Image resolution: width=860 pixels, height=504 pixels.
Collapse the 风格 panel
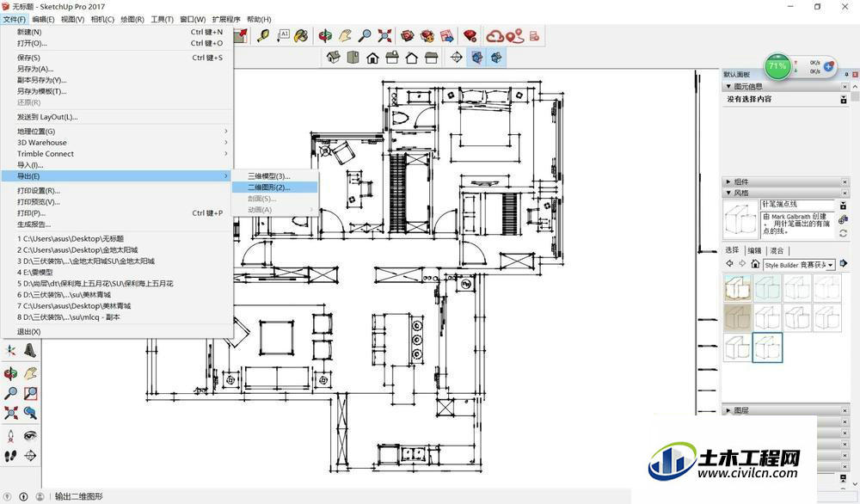[x=728, y=193]
